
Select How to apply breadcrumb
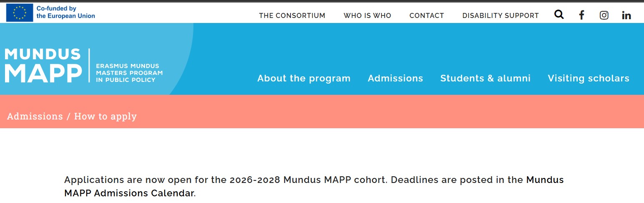coord(105,116)
